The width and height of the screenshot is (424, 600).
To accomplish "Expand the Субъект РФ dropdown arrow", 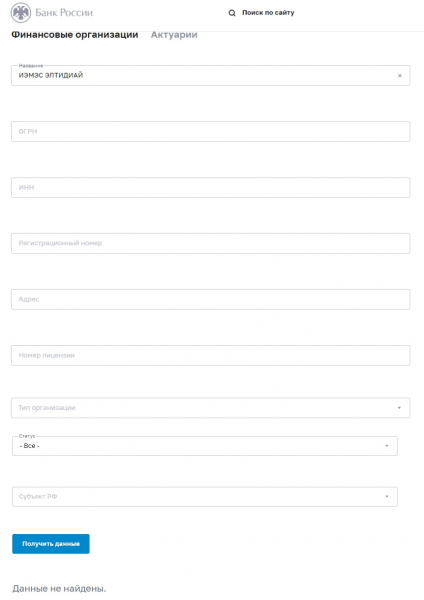I will click(x=386, y=497).
